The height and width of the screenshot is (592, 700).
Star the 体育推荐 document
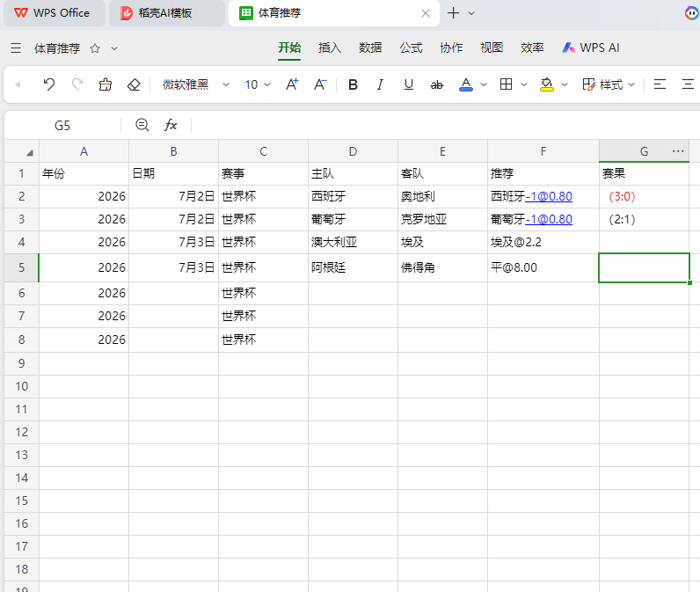point(95,48)
